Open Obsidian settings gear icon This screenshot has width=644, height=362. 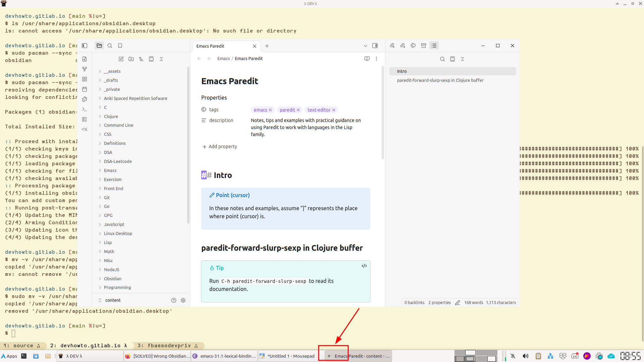(x=183, y=300)
